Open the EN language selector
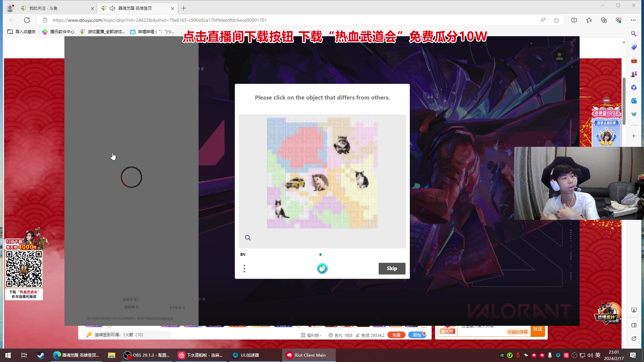Image resolution: width=644 pixels, height=362 pixels. (243, 254)
